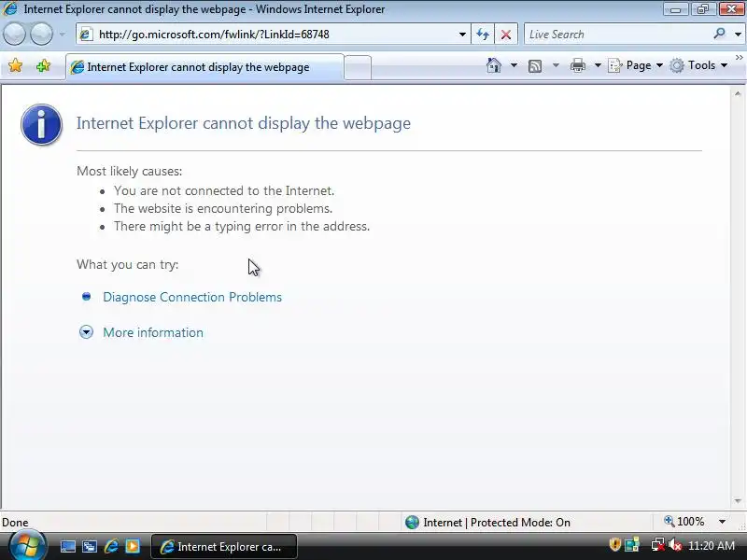Click the vertical scrollbar down arrow
Viewport: 747px width, 560px height.
[x=738, y=500]
